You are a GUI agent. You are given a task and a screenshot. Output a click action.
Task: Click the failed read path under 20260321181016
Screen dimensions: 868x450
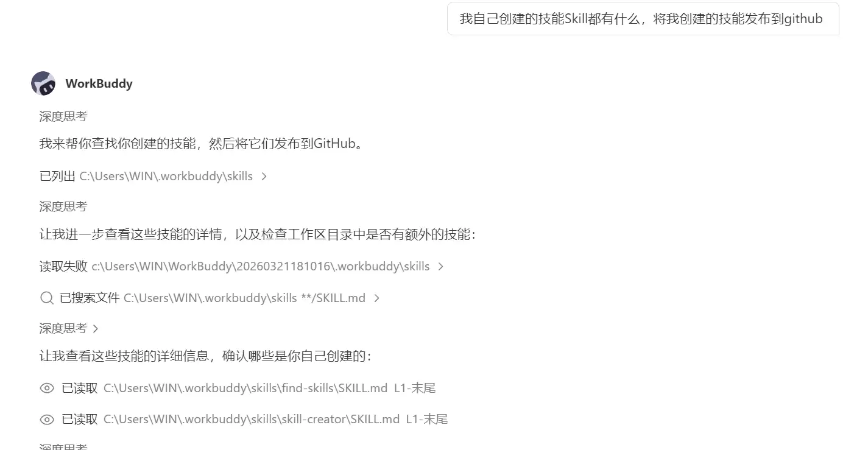coord(261,266)
